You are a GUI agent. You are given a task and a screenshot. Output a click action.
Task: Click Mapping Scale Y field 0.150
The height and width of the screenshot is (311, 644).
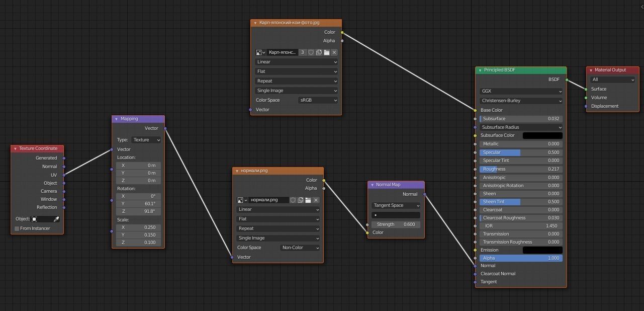tap(139, 235)
